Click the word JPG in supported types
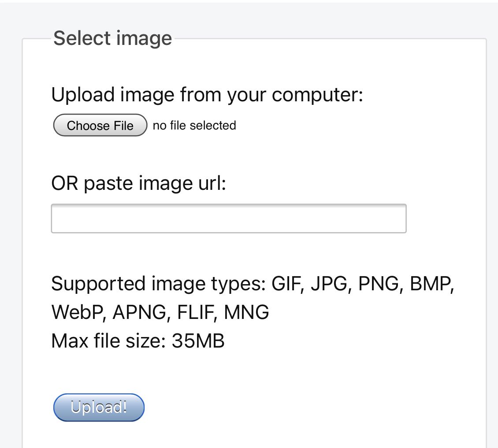This screenshot has width=498, height=448. [x=329, y=284]
